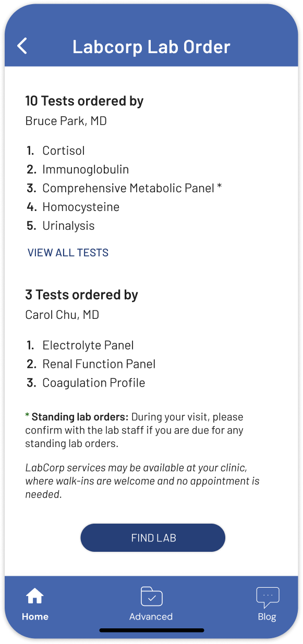Choose the Coagulation Profile entry
Screen dimensions: 303x644
[94, 383]
